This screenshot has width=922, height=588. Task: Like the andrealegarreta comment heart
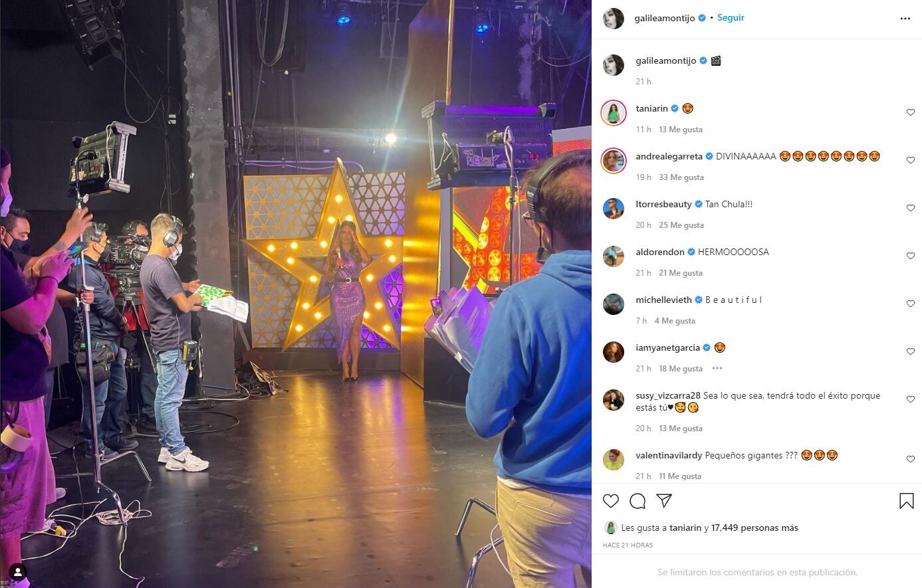[x=911, y=160]
